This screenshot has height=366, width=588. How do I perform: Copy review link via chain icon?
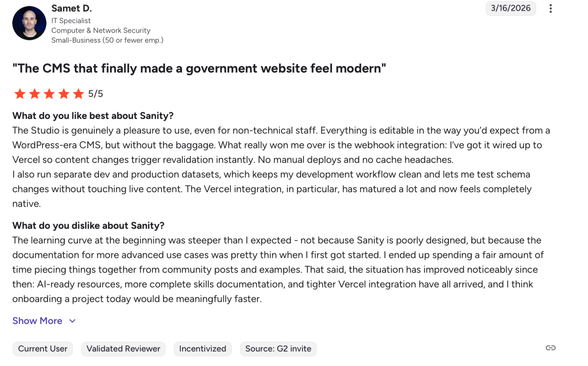pyautogui.click(x=550, y=348)
